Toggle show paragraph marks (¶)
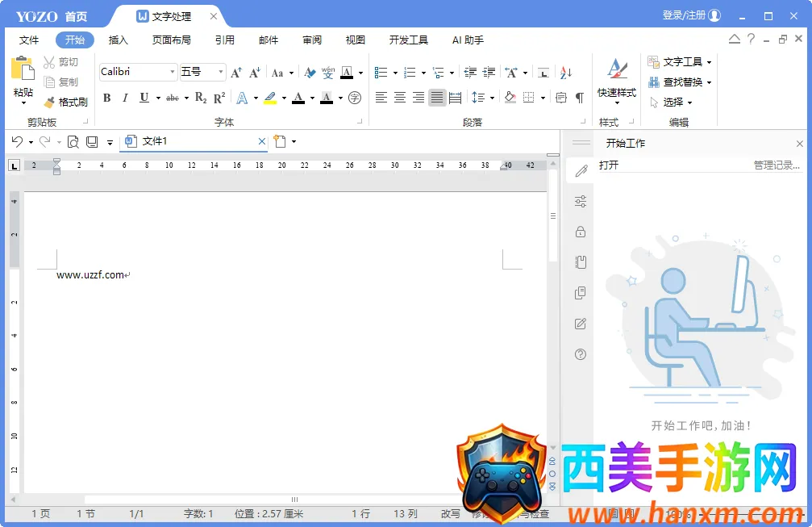 [579, 98]
